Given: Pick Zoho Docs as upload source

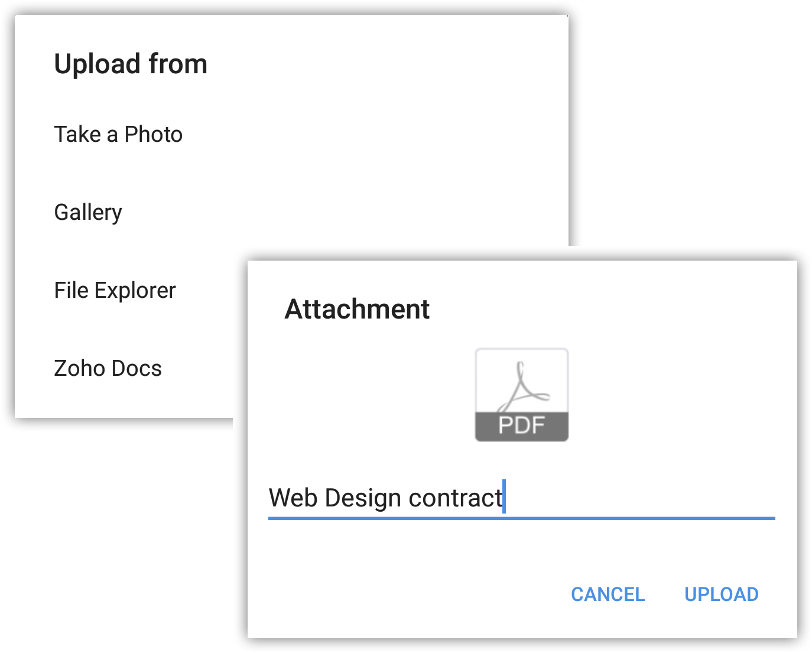Looking at the screenshot, I should pos(108,368).
